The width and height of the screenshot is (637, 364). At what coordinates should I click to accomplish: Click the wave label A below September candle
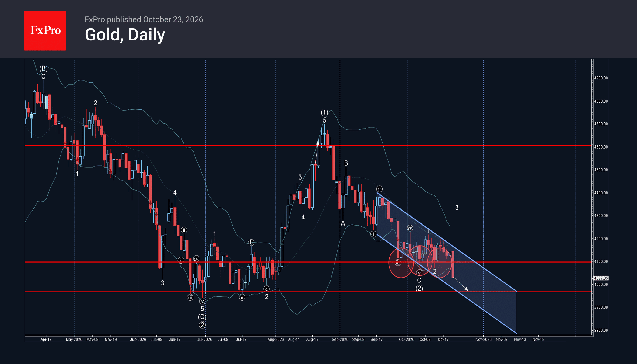343,223
